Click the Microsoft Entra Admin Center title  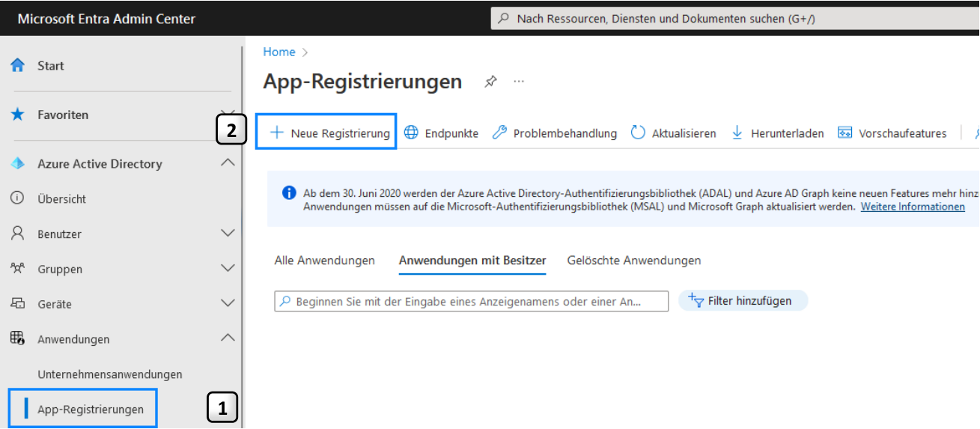[x=106, y=19]
